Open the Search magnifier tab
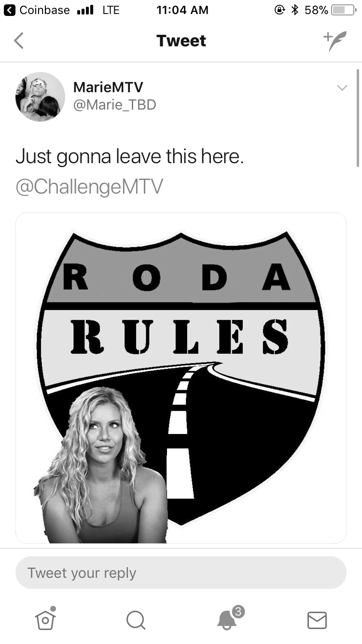 pyautogui.click(x=136, y=620)
